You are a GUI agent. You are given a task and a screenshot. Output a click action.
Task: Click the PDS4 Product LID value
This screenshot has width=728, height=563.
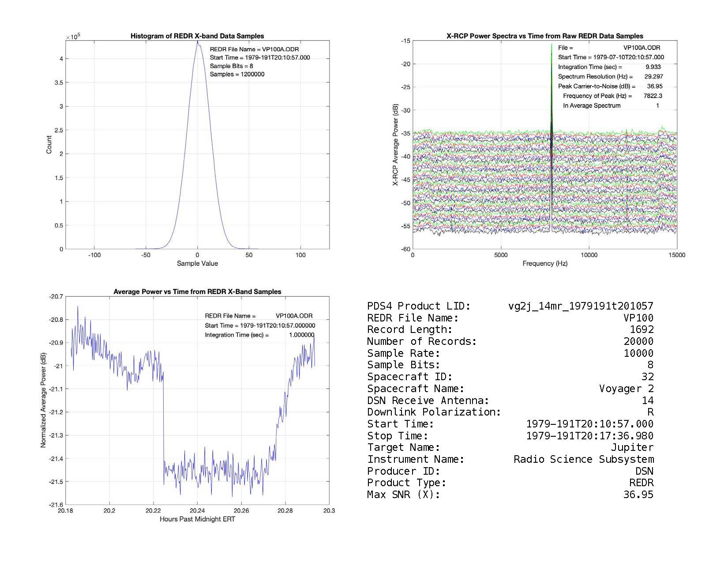pyautogui.click(x=581, y=306)
